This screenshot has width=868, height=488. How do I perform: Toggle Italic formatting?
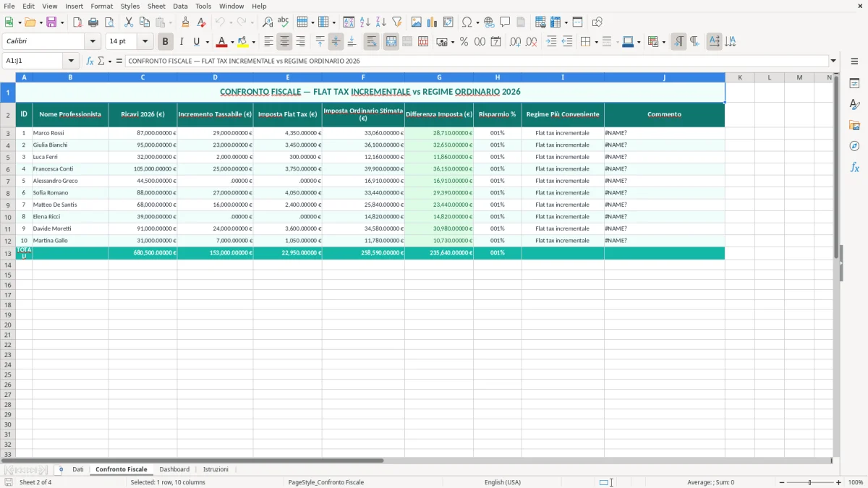[182, 42]
